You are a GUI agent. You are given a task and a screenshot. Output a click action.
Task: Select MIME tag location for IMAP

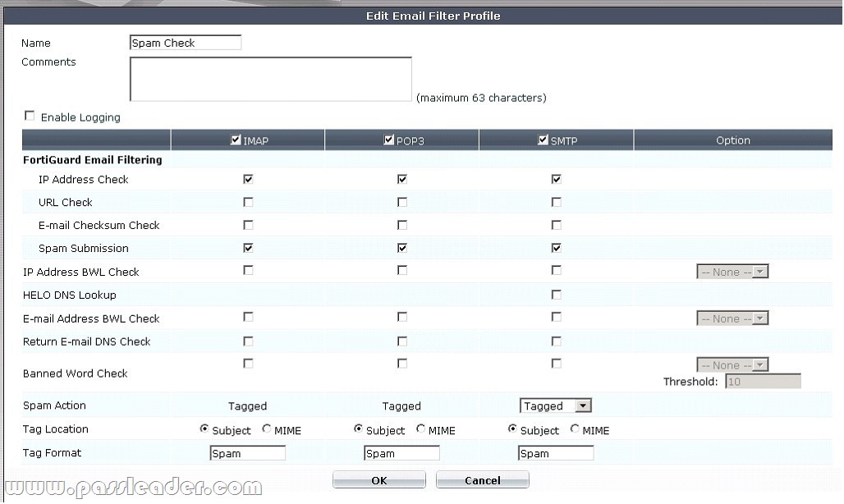tap(267, 428)
